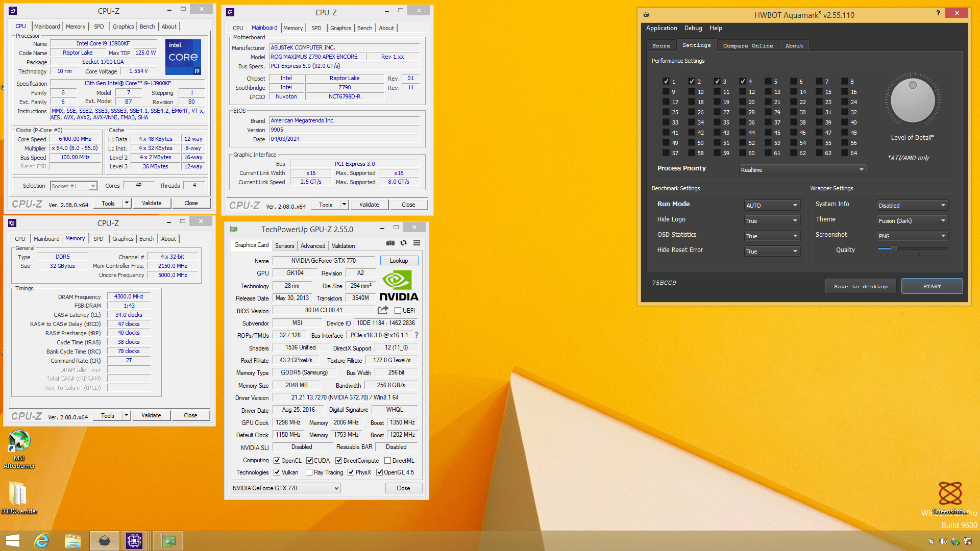Open the Windows Start button
Screen dimensions: 980x551
(13, 541)
